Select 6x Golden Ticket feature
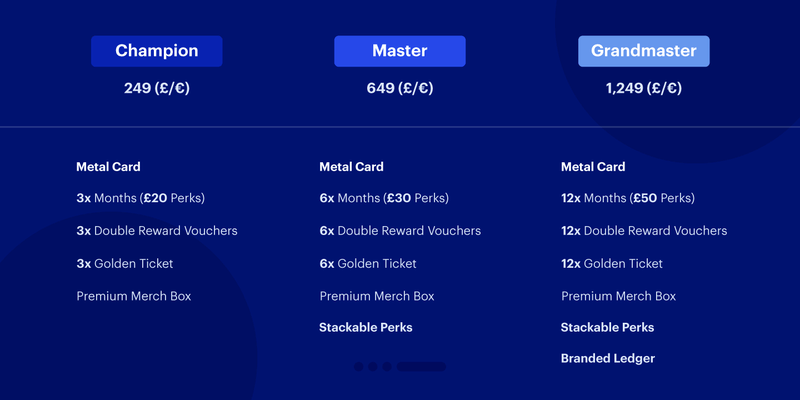800x400 pixels. click(x=368, y=264)
